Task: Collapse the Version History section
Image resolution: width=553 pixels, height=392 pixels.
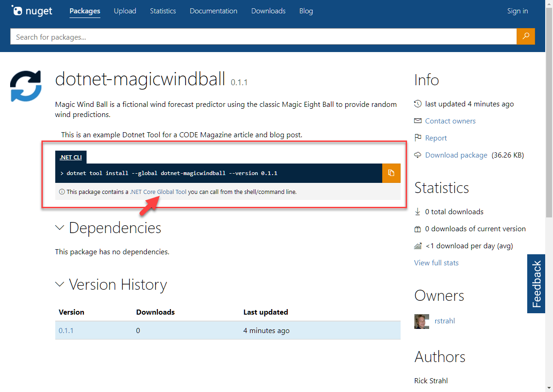Action: pos(60,284)
